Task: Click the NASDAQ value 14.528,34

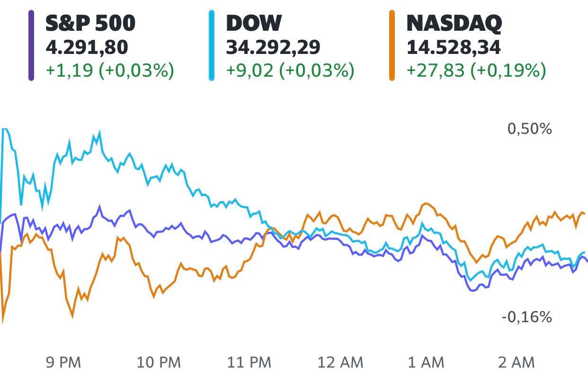Action: pyautogui.click(x=454, y=47)
